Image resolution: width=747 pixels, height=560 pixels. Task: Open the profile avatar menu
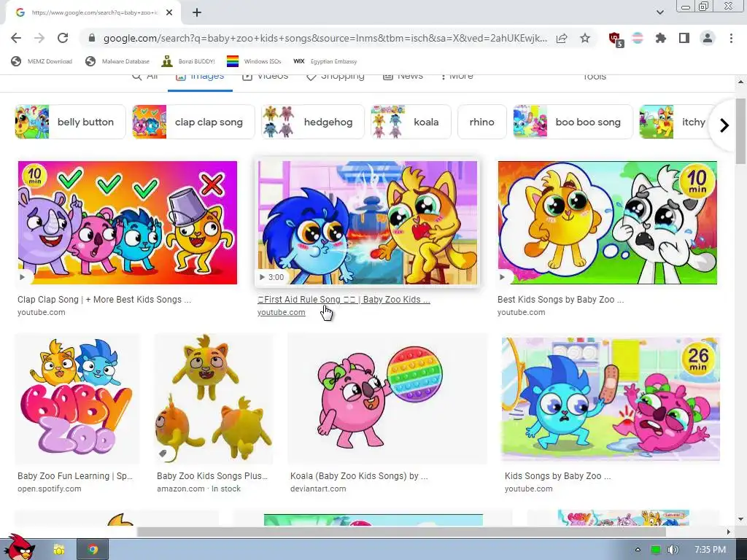tap(708, 38)
